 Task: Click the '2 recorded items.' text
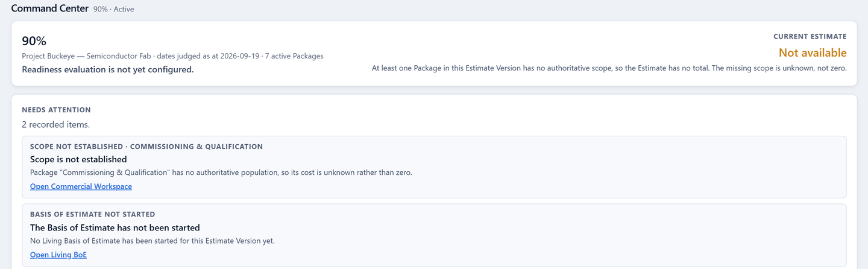pyautogui.click(x=55, y=125)
